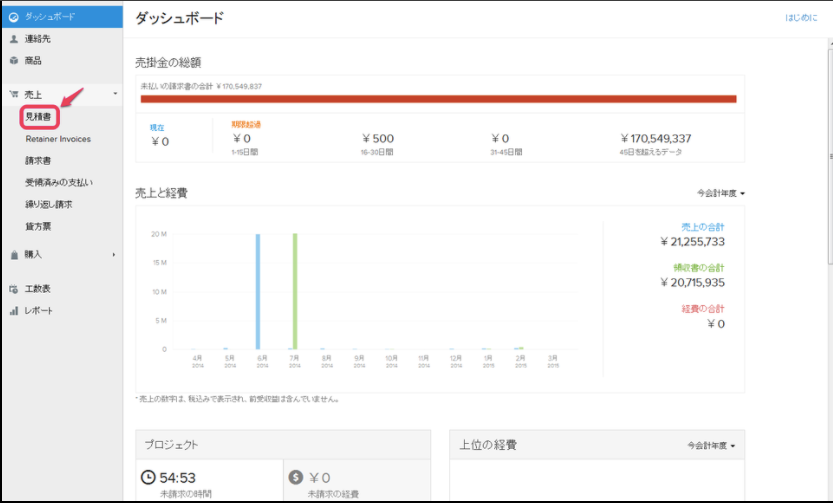Click the 現在 current receivables link
The width and height of the screenshot is (833, 503).
pyautogui.click(x=157, y=127)
